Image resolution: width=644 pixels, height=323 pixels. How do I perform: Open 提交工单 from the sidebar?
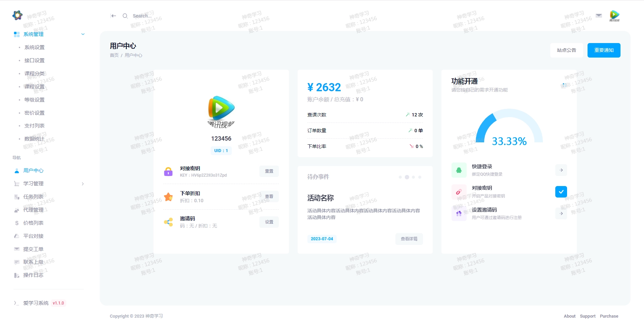33,249
